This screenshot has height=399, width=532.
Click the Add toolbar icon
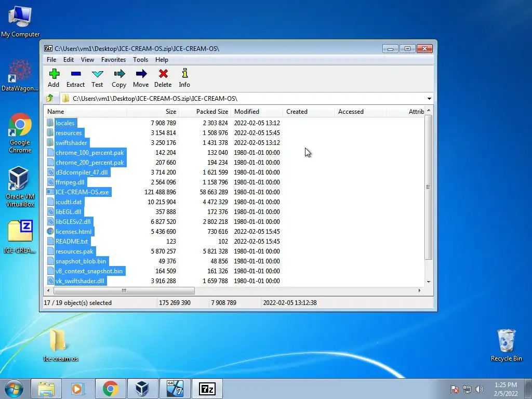coord(54,74)
